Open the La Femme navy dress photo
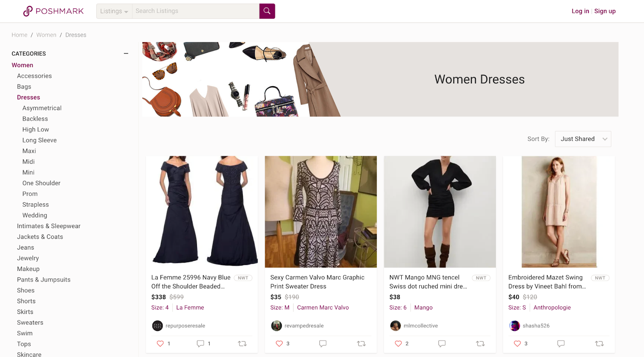The image size is (644, 357). coord(202,212)
